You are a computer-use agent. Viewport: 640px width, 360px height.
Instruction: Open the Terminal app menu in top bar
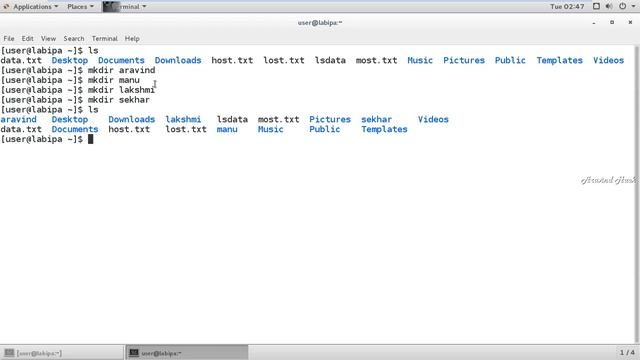pos(124,7)
